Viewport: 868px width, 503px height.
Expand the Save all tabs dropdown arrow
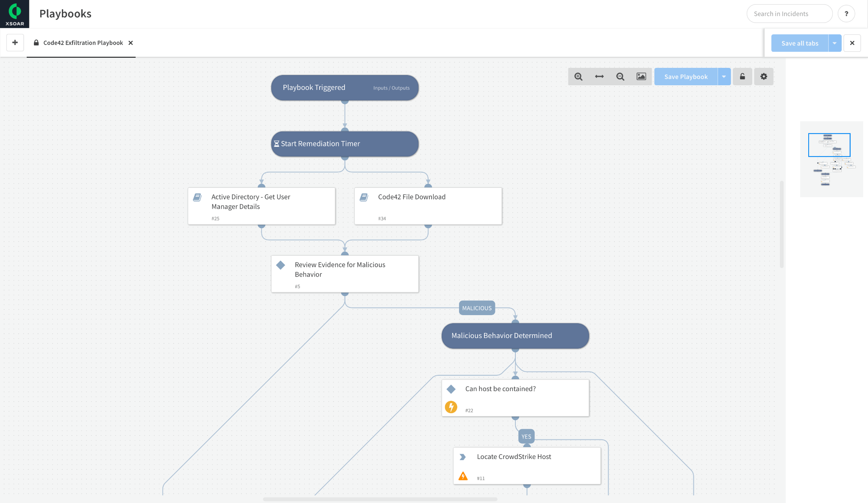tap(834, 42)
